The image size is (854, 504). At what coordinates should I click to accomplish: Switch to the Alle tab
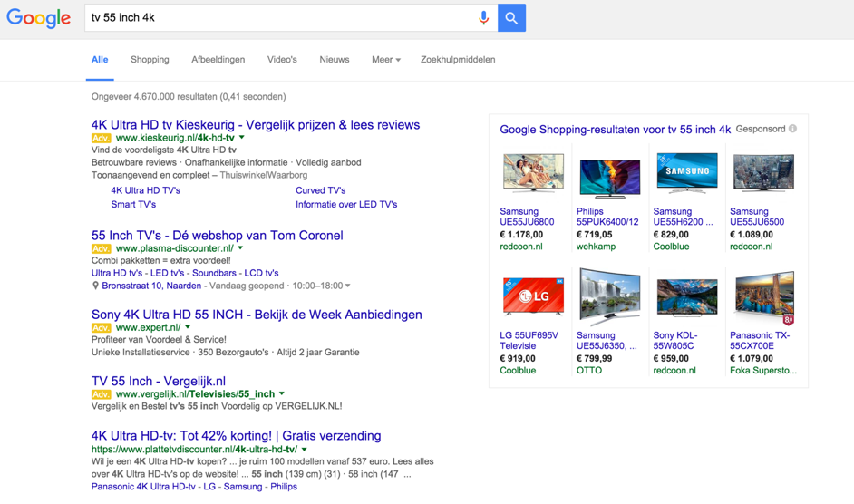point(100,60)
